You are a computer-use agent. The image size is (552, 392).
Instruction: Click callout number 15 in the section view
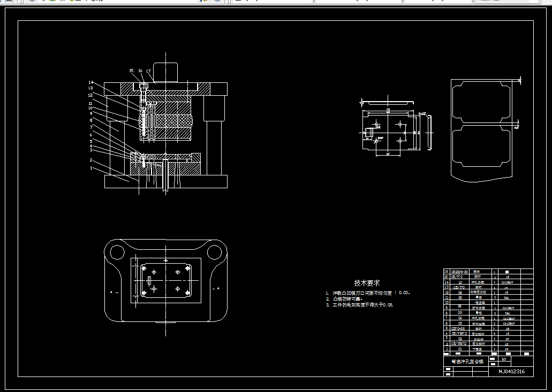click(131, 71)
